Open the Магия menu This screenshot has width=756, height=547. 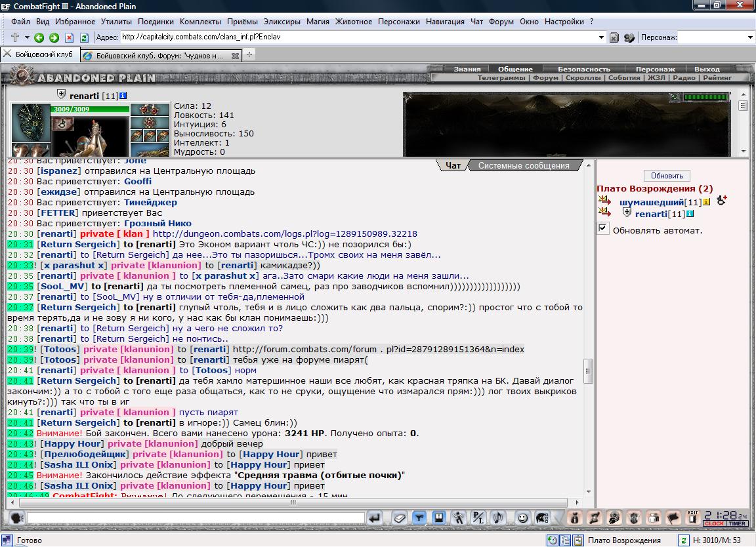click(318, 22)
